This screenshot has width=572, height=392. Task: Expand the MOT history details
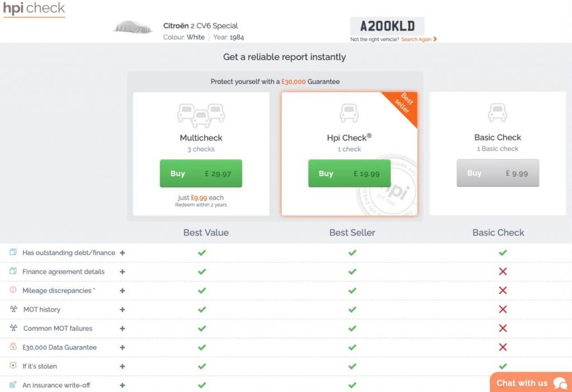(122, 309)
